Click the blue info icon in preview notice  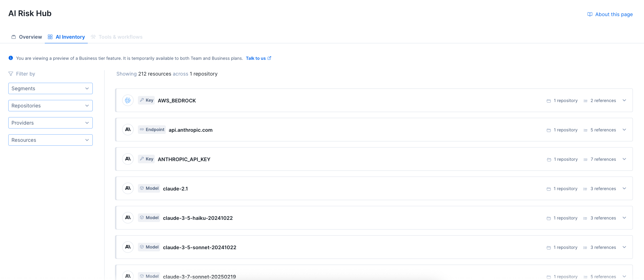click(11, 58)
